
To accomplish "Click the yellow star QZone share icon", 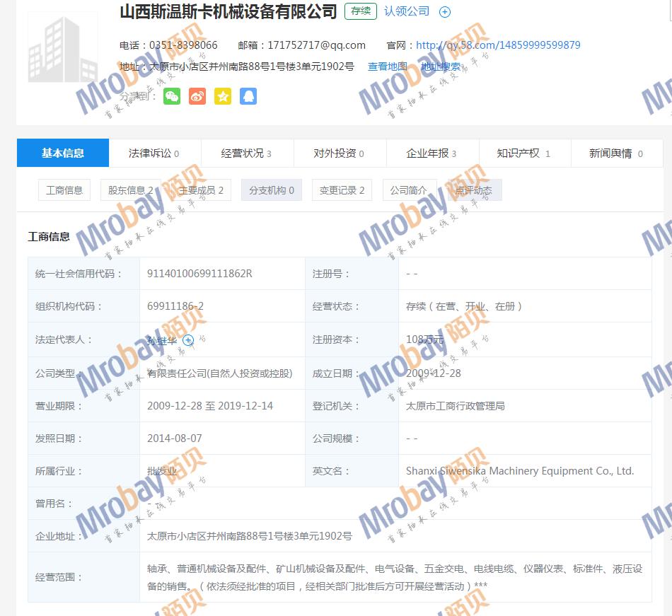I will tap(223, 96).
